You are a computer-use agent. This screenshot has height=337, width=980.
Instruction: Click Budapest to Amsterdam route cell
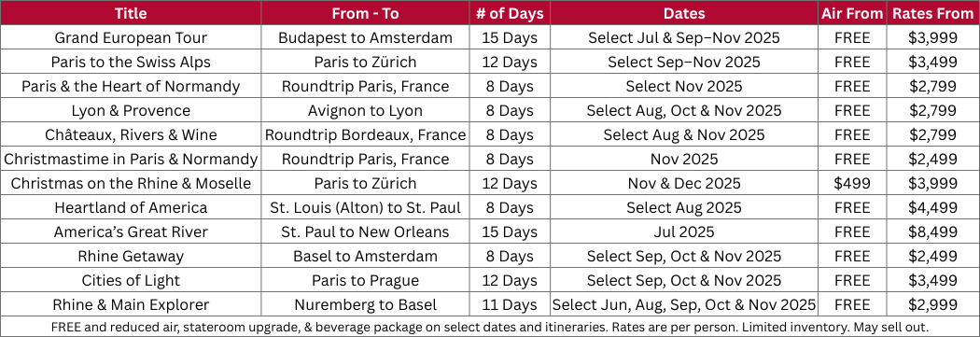(365, 37)
